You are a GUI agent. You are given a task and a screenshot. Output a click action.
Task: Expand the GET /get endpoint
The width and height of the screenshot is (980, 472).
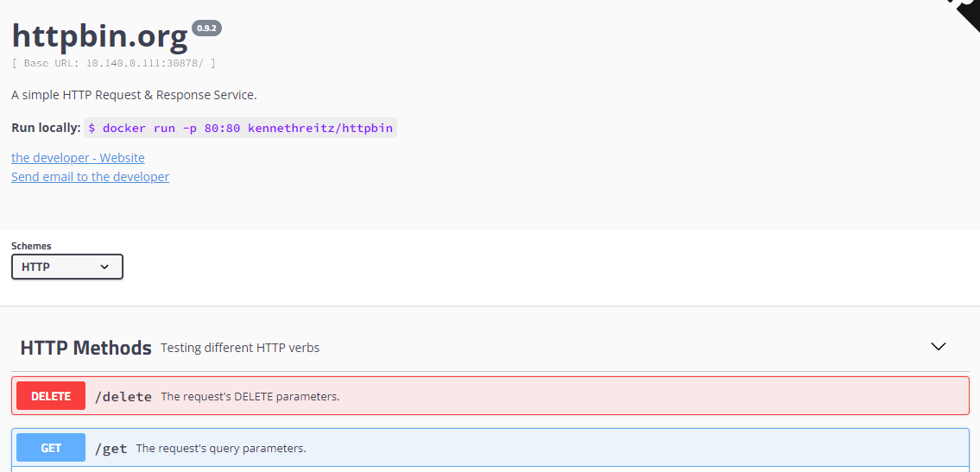point(490,448)
